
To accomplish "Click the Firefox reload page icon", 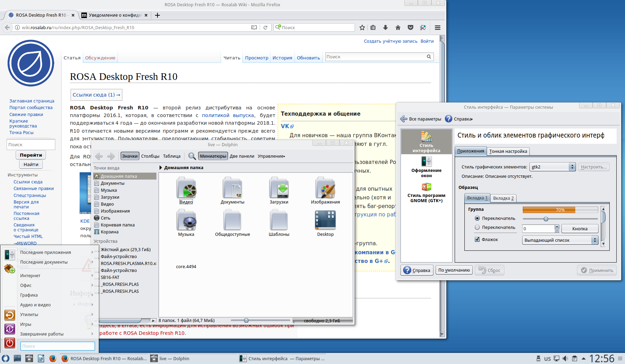I will pos(265,27).
